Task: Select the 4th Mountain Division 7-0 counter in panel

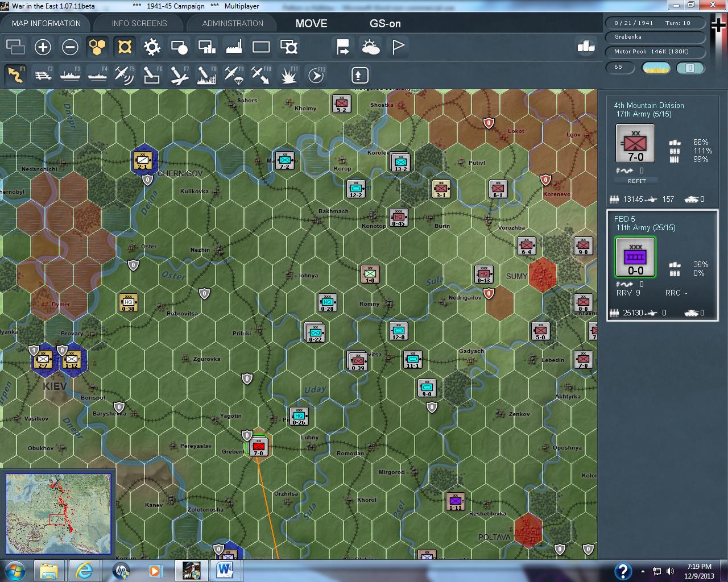Action: pos(635,144)
